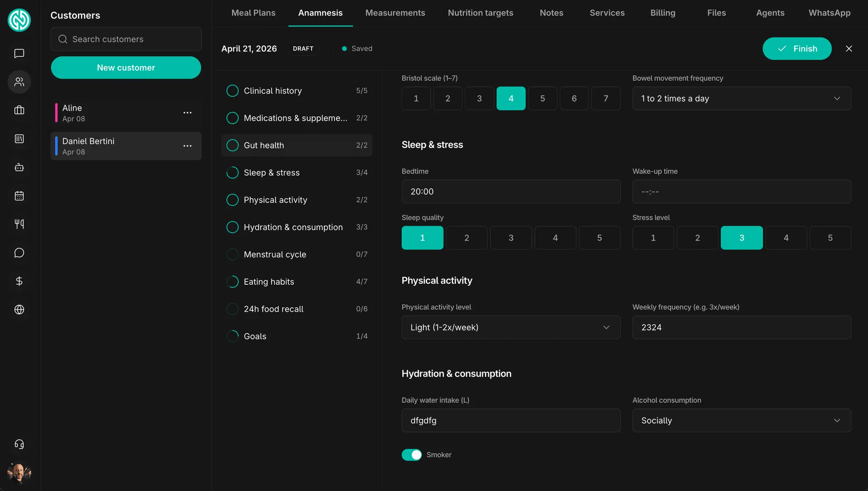Screen dimensions: 868x491
Task: Open the Customers people icon in sidebar
Action: [x=19, y=82]
